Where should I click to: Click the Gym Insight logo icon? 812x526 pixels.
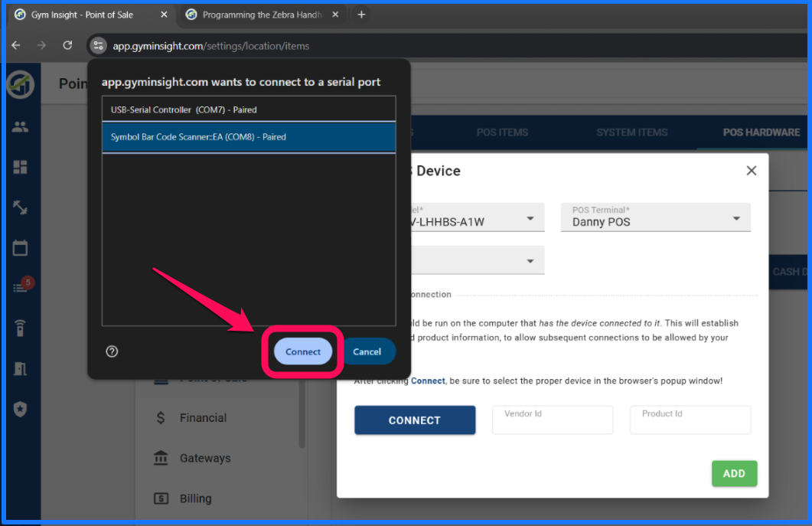(x=20, y=84)
